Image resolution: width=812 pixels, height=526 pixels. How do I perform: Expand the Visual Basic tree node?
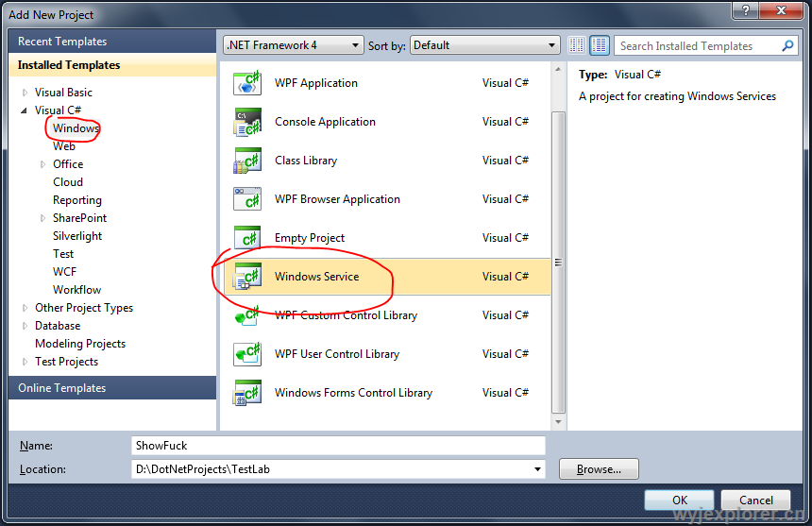(x=25, y=93)
